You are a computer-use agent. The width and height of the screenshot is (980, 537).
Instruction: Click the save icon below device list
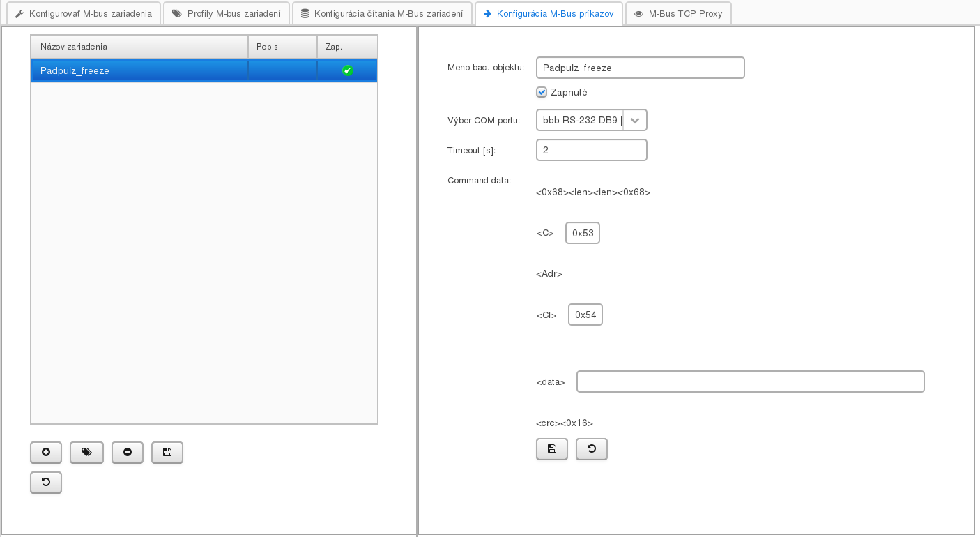pos(167,453)
